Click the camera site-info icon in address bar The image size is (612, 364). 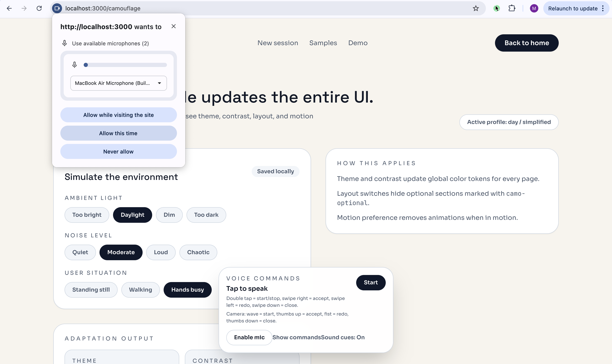coord(57,8)
